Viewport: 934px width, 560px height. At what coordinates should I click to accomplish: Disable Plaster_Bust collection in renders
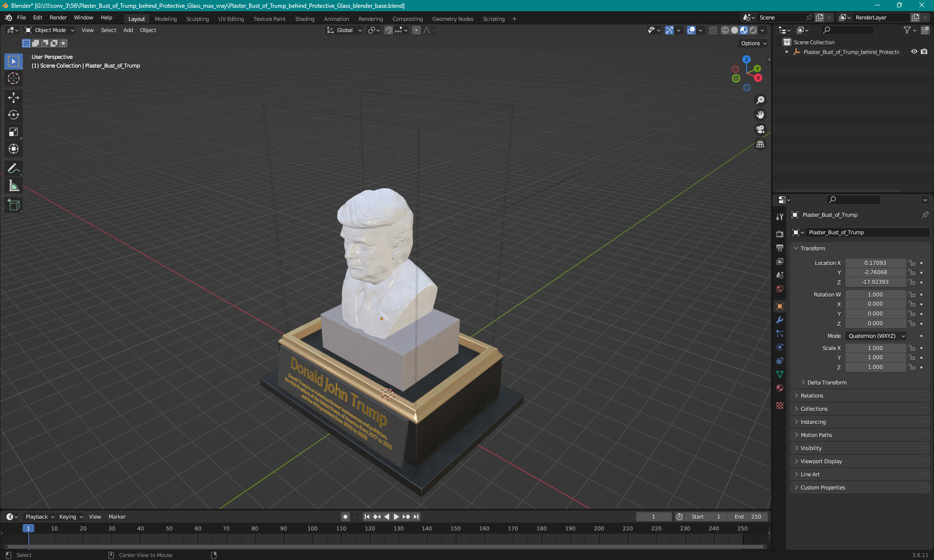[924, 52]
